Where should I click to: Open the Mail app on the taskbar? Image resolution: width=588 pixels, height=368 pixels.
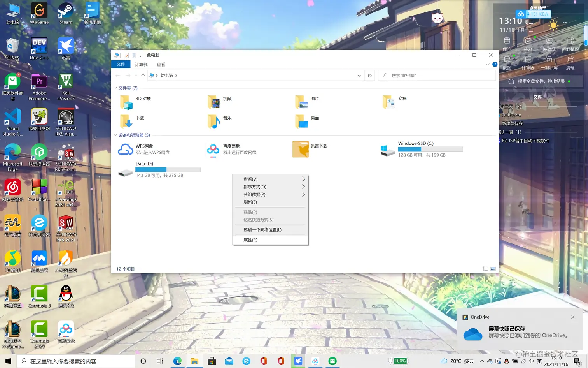[x=229, y=361]
